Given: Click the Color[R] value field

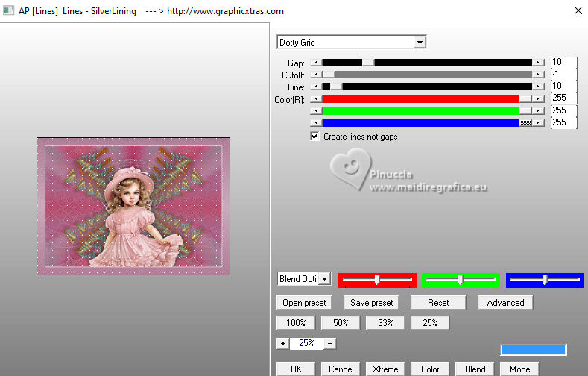Looking at the screenshot, I should (x=563, y=98).
